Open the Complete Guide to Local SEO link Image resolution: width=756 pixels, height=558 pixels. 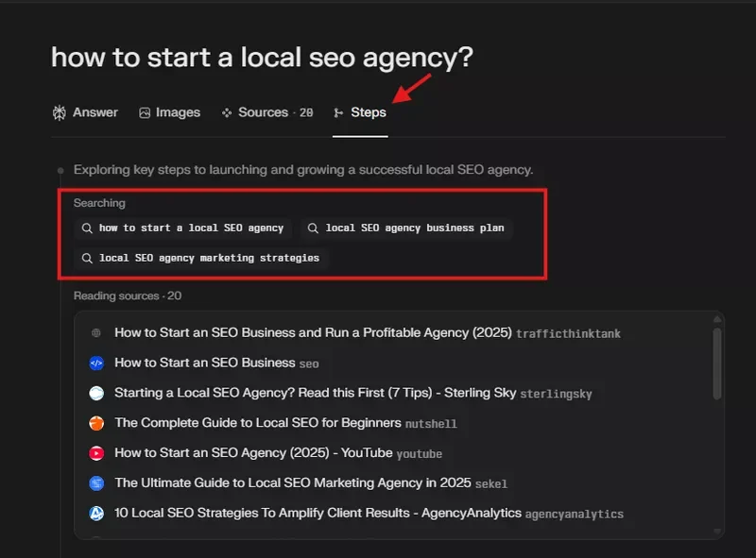[259, 423]
